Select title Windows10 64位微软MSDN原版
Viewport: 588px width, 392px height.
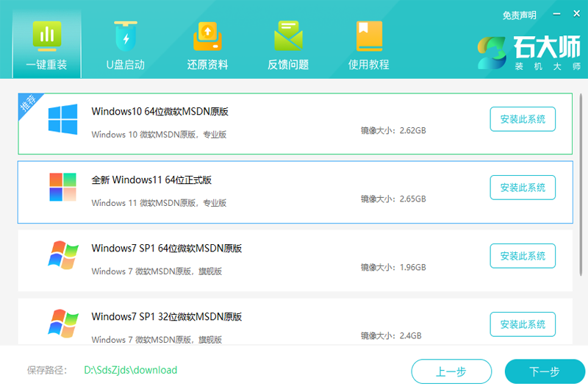point(159,111)
